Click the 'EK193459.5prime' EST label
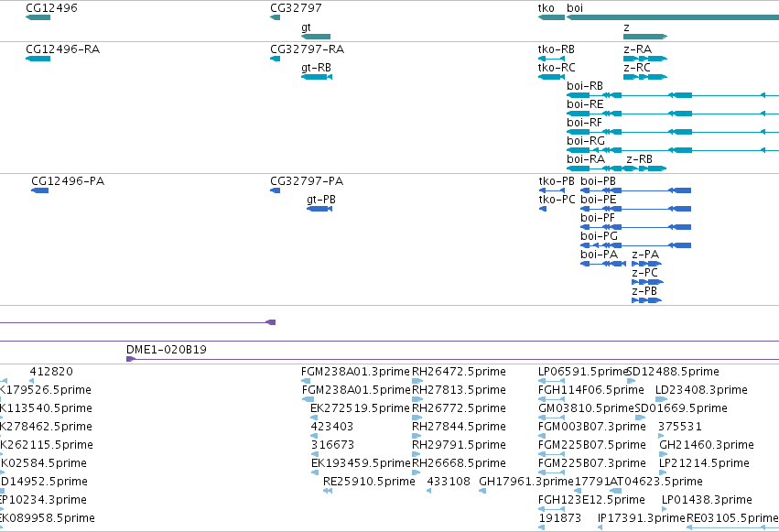Screen dimensions: 779x532 click(x=361, y=463)
